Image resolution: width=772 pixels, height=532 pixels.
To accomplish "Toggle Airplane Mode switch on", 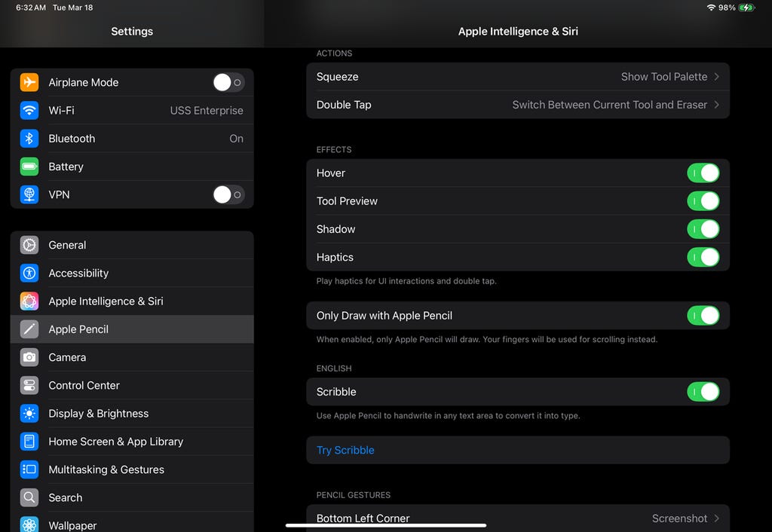I will (x=228, y=82).
